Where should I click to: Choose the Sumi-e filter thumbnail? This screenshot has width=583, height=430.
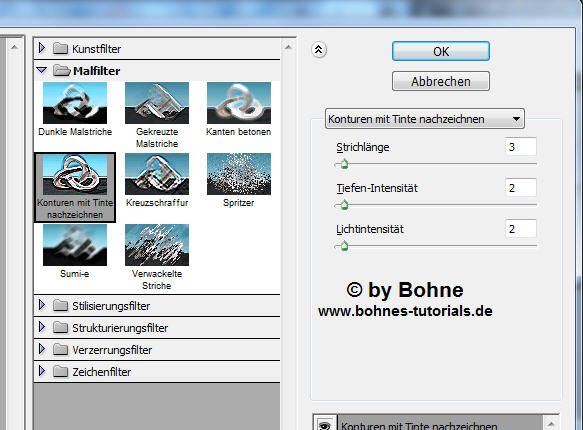point(75,245)
